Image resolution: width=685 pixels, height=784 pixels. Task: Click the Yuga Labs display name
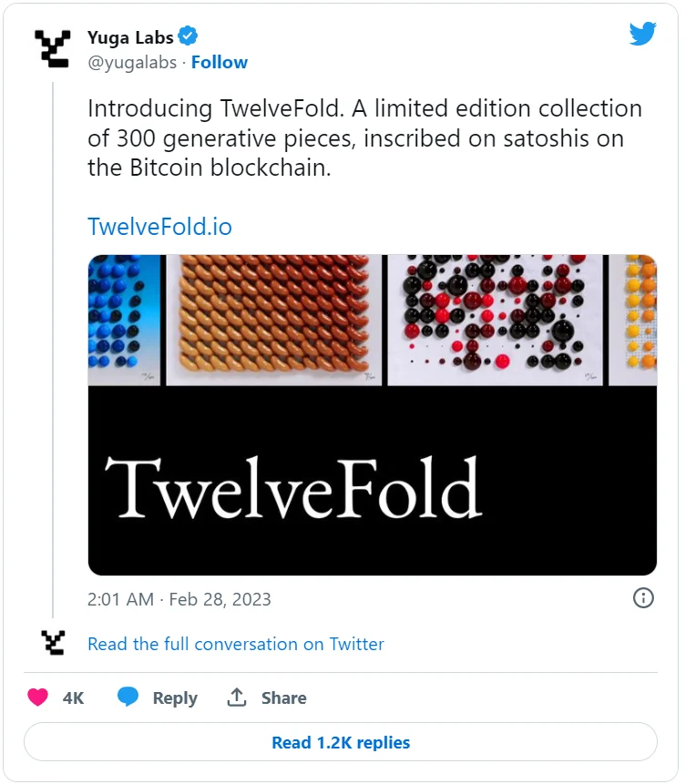click(130, 36)
